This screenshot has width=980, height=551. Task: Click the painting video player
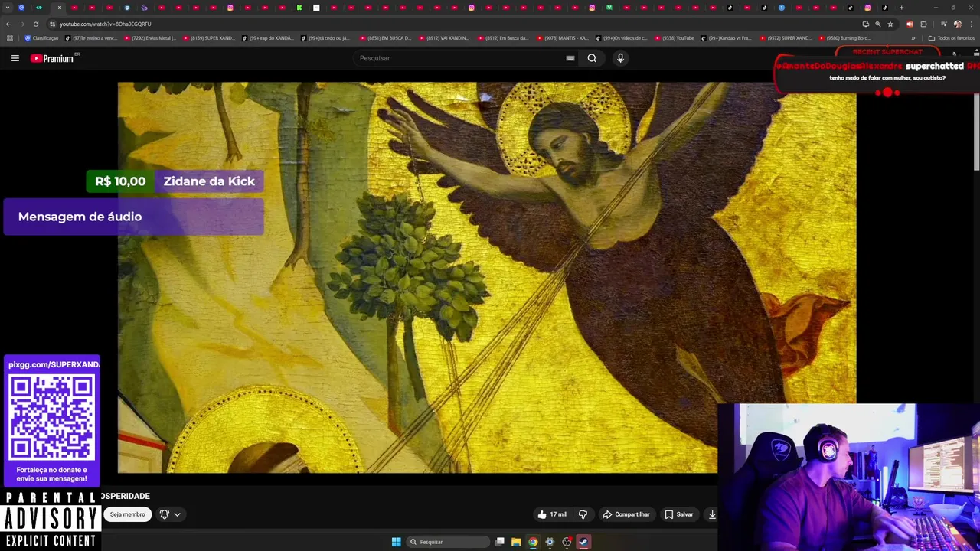pyautogui.click(x=487, y=278)
